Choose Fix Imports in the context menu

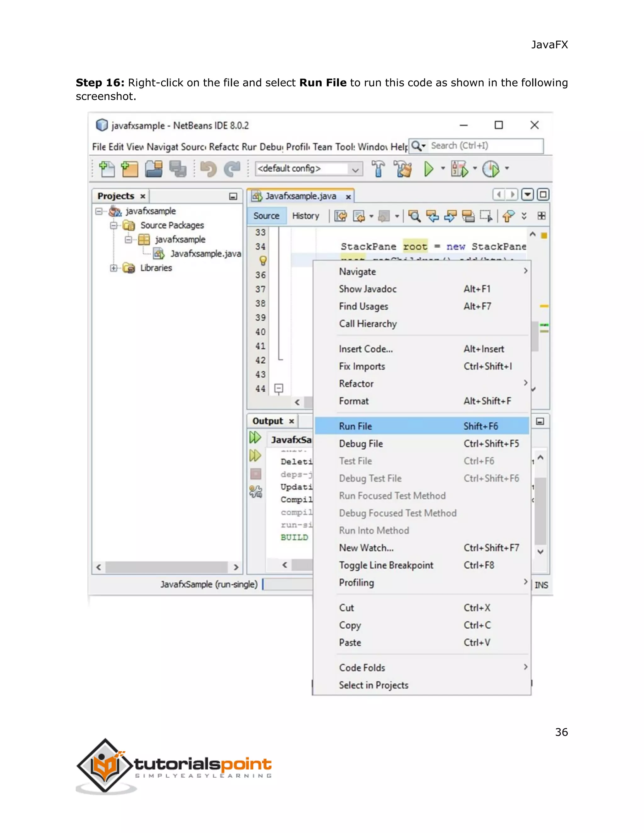pyautogui.click(x=422, y=366)
